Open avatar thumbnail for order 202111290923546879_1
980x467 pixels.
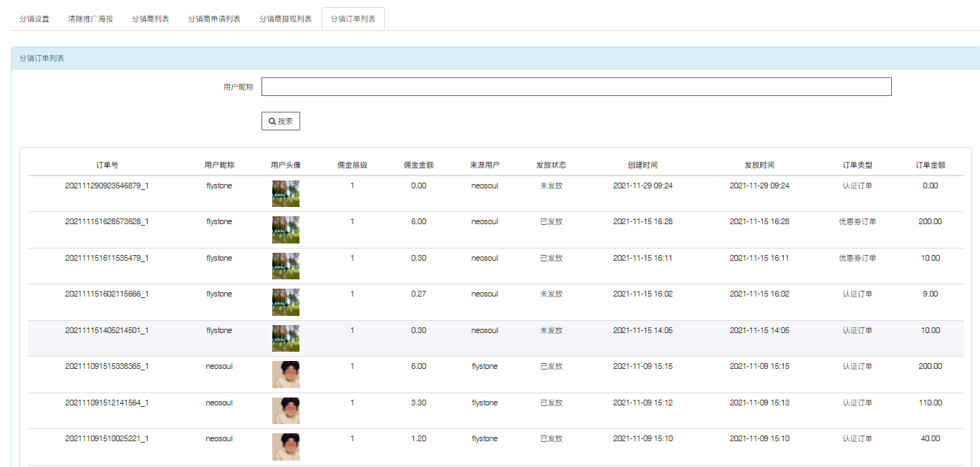click(x=286, y=193)
